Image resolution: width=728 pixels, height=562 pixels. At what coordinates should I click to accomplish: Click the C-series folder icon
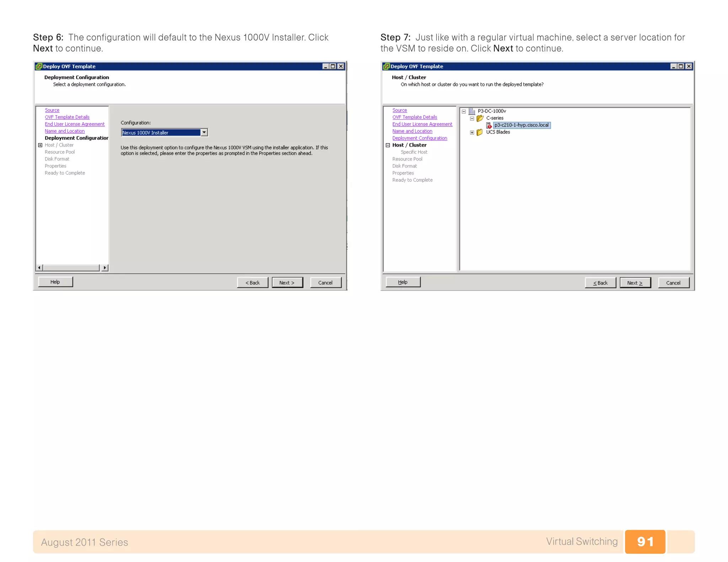pyautogui.click(x=480, y=118)
